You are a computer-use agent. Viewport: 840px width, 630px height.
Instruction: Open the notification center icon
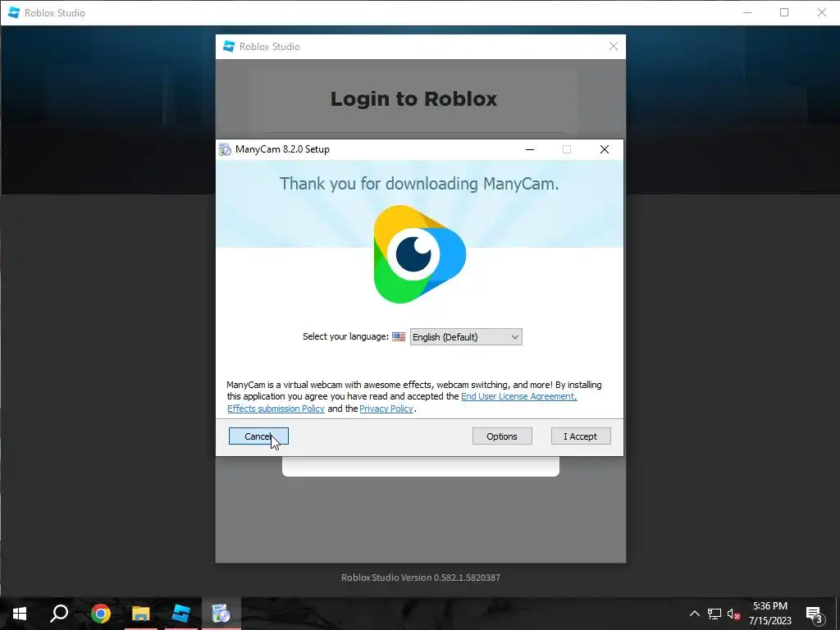tap(815, 614)
